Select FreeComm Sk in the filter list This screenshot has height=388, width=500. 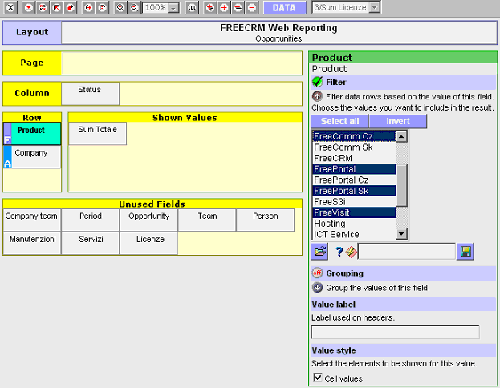(x=354, y=147)
